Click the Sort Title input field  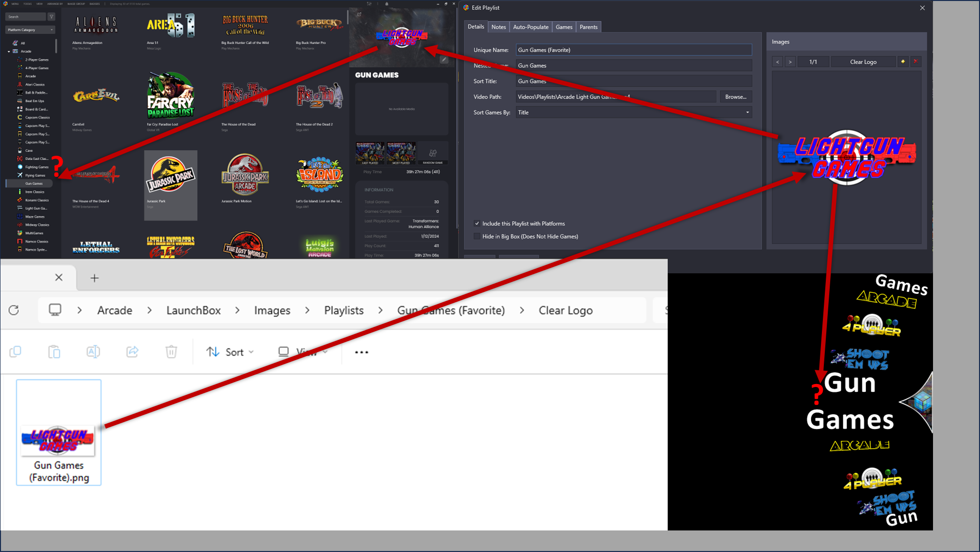pyautogui.click(x=633, y=81)
